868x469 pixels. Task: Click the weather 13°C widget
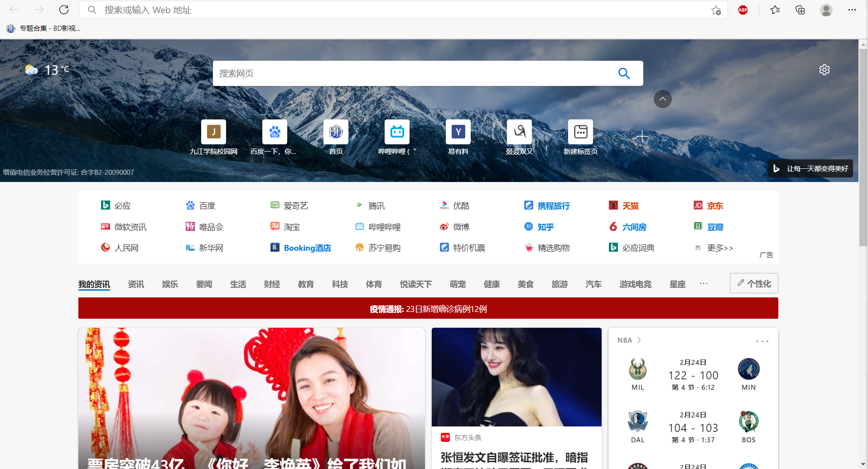[47, 70]
